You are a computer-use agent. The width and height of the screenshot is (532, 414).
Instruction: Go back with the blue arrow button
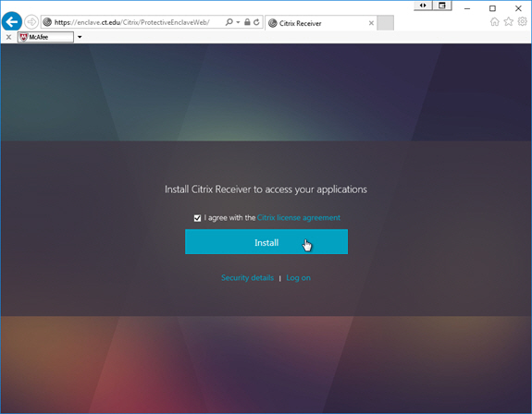pos(12,22)
